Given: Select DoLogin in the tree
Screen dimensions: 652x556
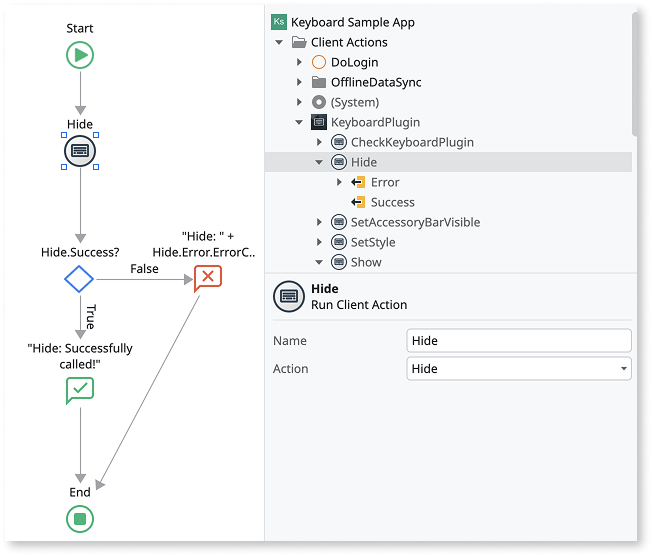Looking at the screenshot, I should click(x=354, y=62).
